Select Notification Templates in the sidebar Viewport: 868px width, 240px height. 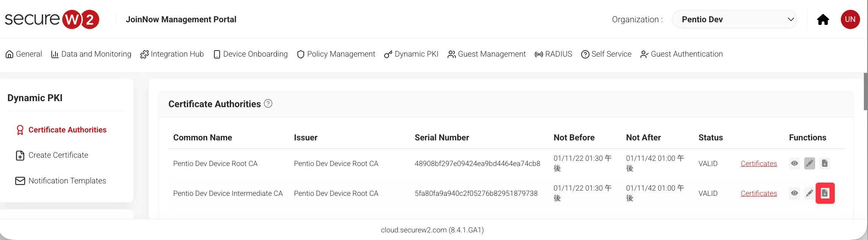pyautogui.click(x=61, y=181)
